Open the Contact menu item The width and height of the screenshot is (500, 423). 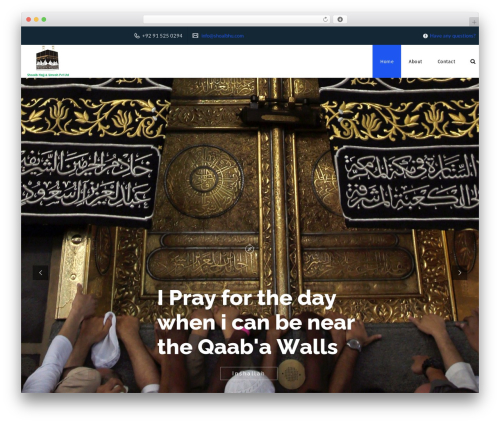pyautogui.click(x=446, y=61)
